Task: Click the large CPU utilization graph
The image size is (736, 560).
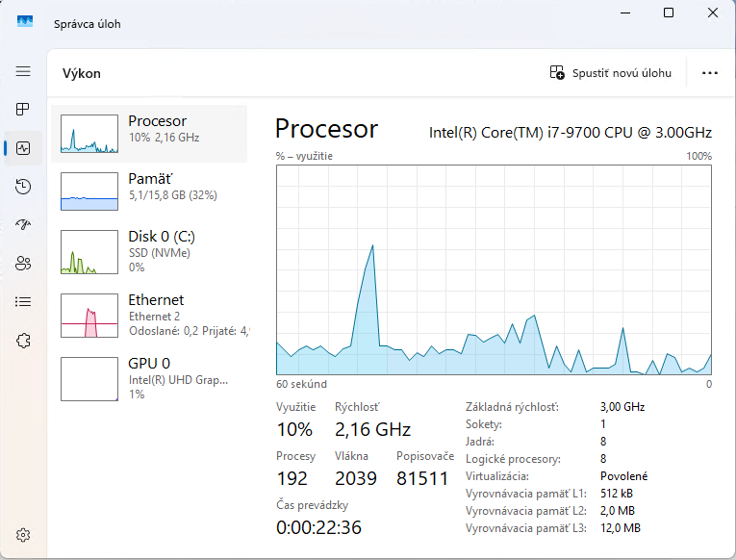Action: (494, 270)
